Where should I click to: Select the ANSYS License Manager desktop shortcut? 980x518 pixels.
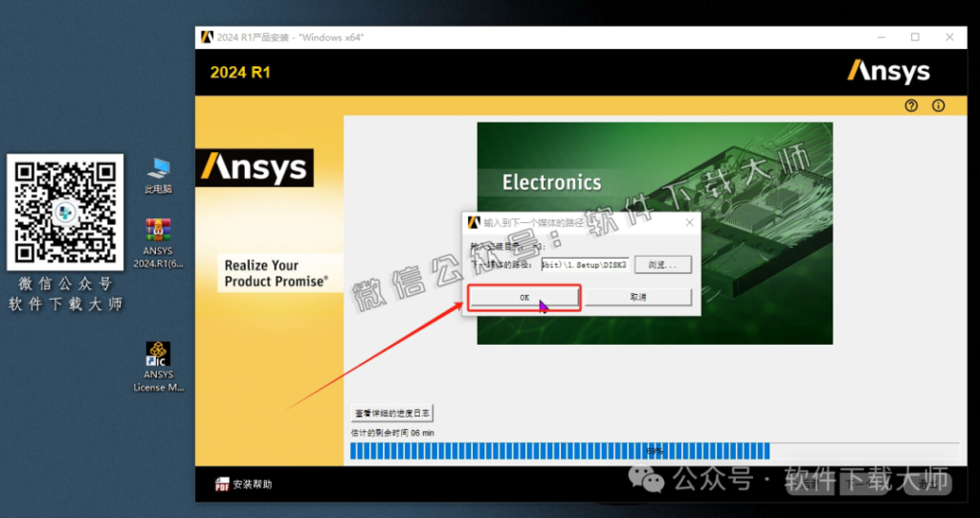159,368
